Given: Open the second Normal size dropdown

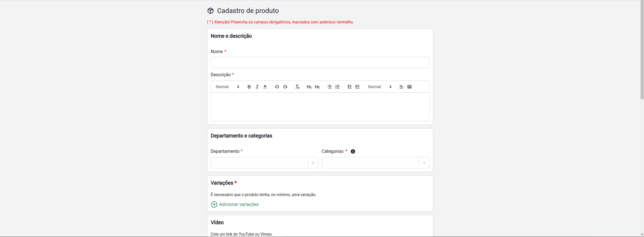Looking at the screenshot, I should (x=380, y=87).
